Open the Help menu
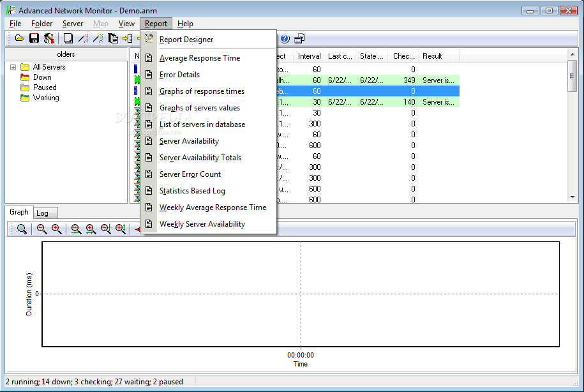The image size is (584, 392). [x=185, y=24]
